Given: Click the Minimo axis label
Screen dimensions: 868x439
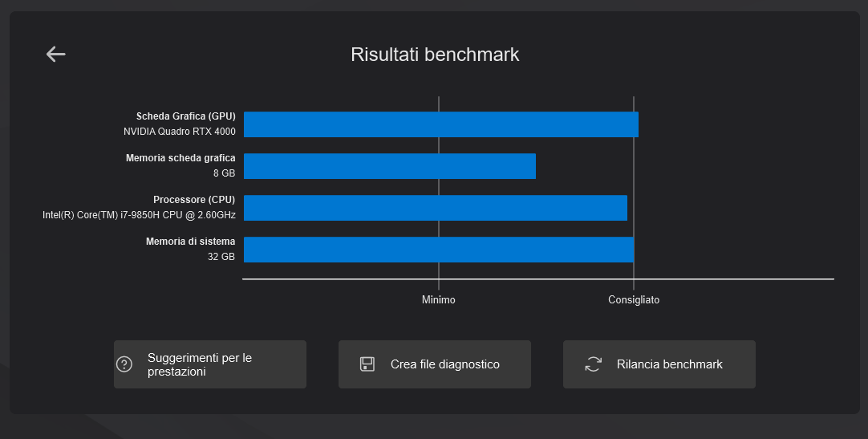Looking at the screenshot, I should pyautogui.click(x=439, y=299).
